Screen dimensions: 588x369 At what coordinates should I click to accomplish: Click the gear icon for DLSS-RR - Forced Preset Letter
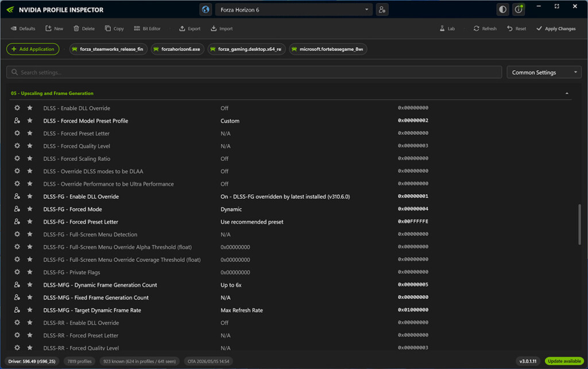tap(17, 335)
